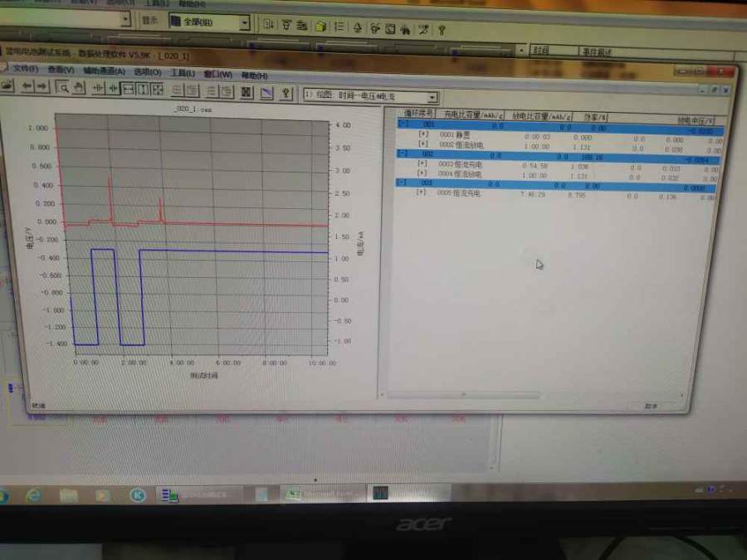
Task: Click the forward arrow toolbar icon
Action: click(42, 86)
